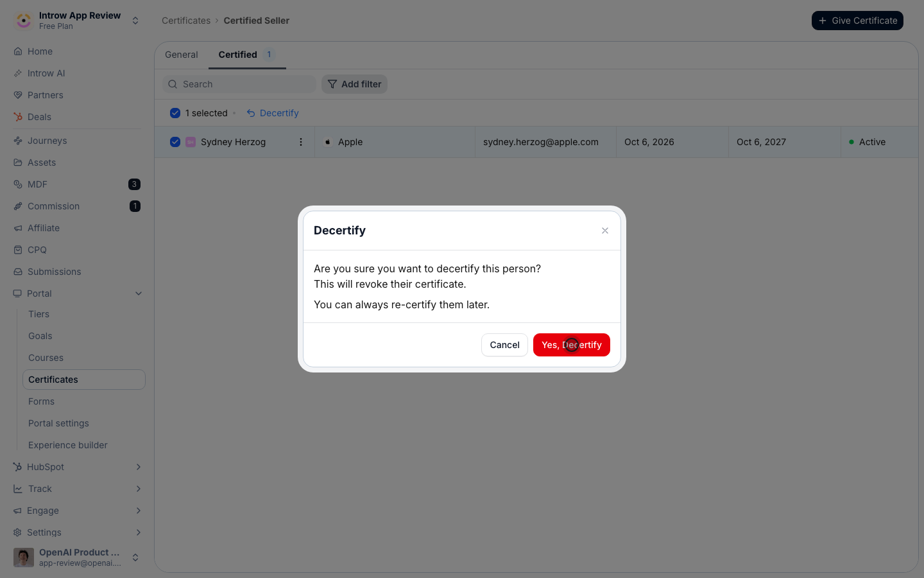Click the Commission badge showing 1
The height and width of the screenshot is (578, 924).
[135, 206]
